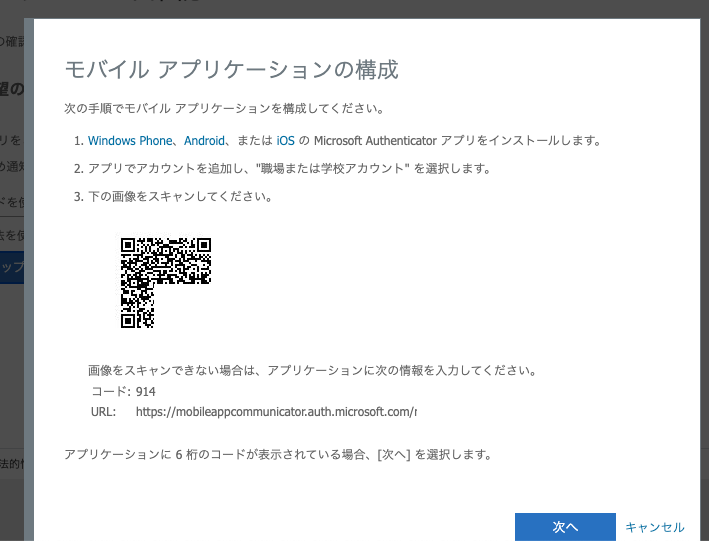
Task: Click step 2 text about 職場または学校アカウント
Action: (289, 169)
